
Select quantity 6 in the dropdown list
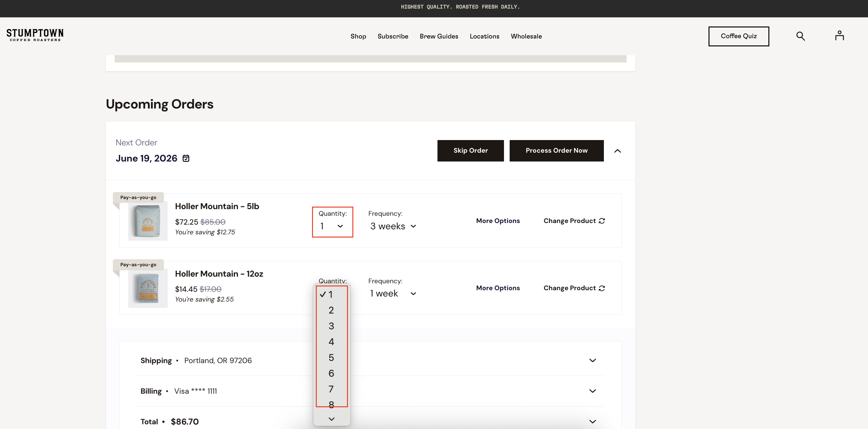point(331,373)
